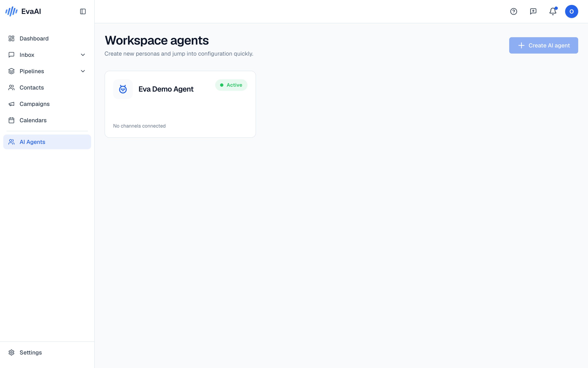Click the Campaigns megaphone icon
Viewport: 588px width, 368px height.
pos(11,104)
